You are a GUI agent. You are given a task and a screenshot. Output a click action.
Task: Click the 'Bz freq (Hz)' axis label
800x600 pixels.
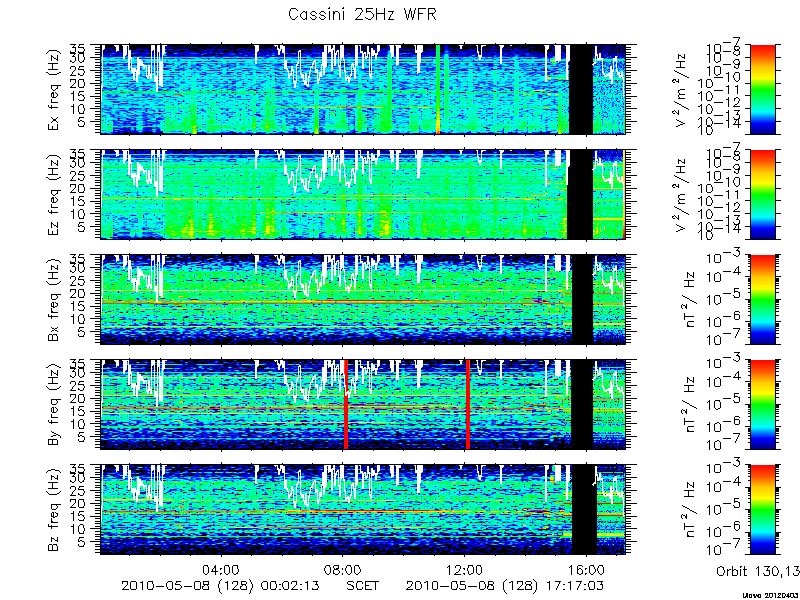coord(55,510)
